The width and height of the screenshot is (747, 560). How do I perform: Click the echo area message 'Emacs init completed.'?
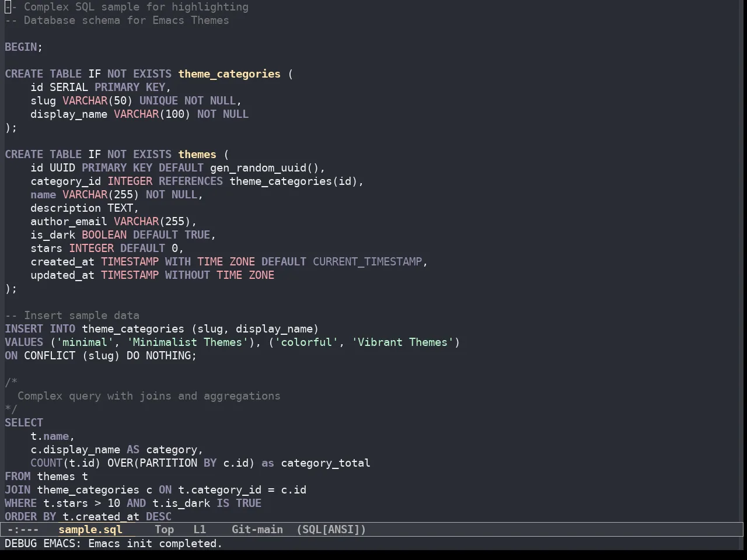[x=155, y=544]
